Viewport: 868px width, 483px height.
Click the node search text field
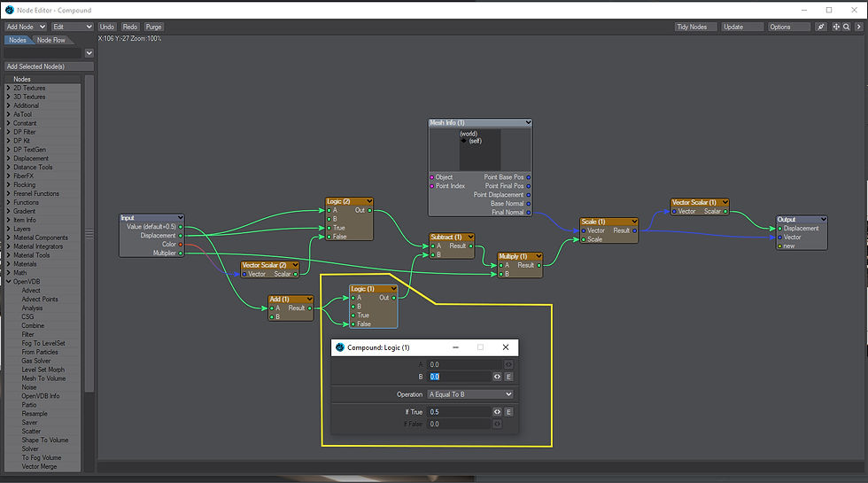(43, 53)
